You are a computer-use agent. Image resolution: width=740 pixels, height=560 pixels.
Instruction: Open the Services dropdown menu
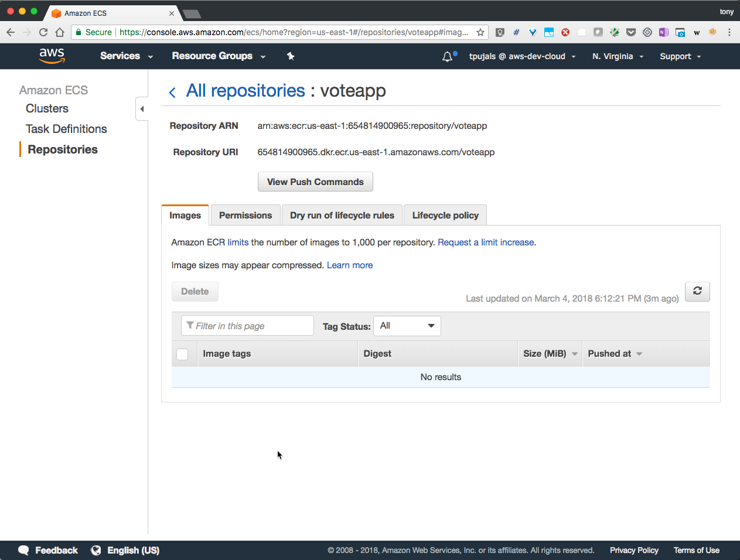[x=127, y=56]
